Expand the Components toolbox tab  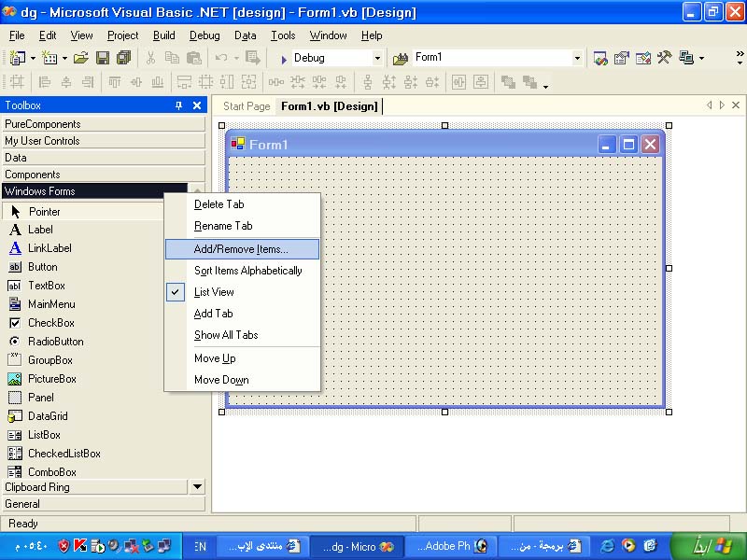point(104,175)
